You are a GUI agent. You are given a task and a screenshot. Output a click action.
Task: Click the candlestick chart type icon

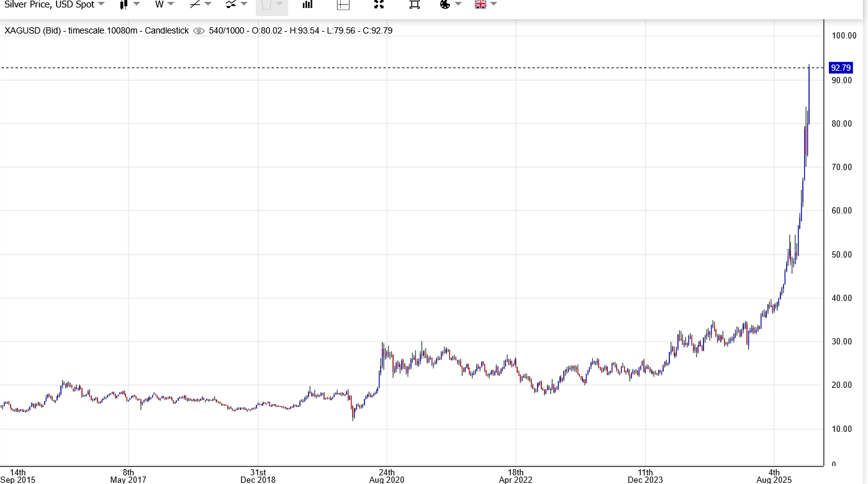point(123,4)
